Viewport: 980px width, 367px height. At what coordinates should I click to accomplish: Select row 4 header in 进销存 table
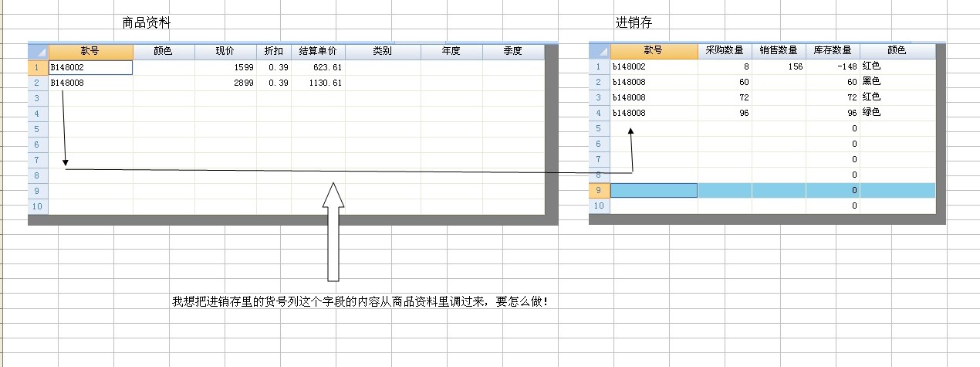point(600,113)
